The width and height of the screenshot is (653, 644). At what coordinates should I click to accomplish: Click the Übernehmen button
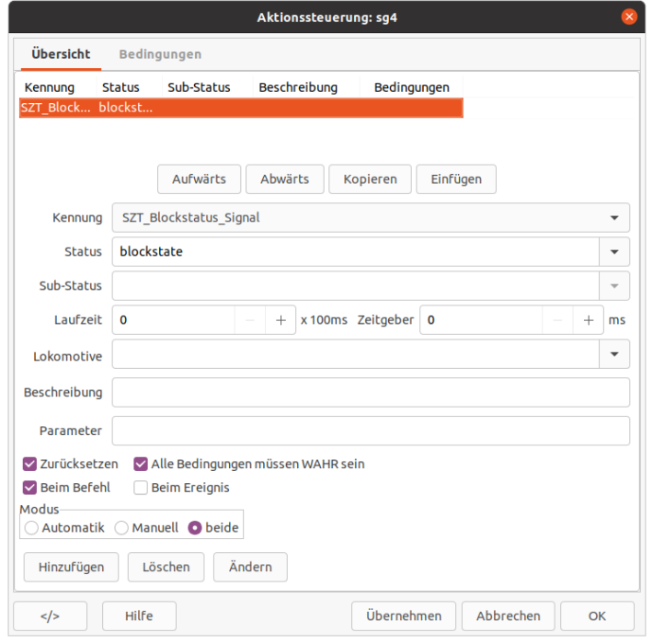coord(403,615)
